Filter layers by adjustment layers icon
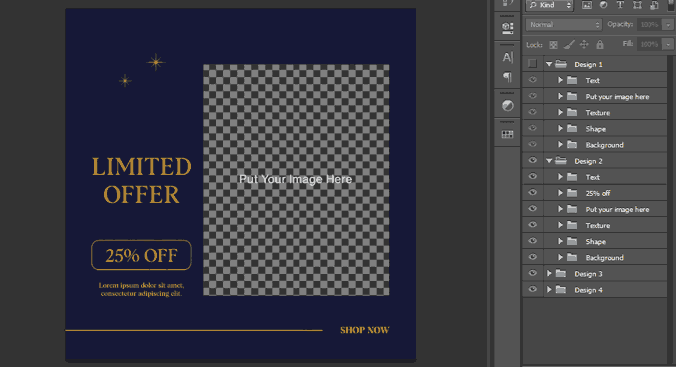676x367 pixels. click(603, 5)
